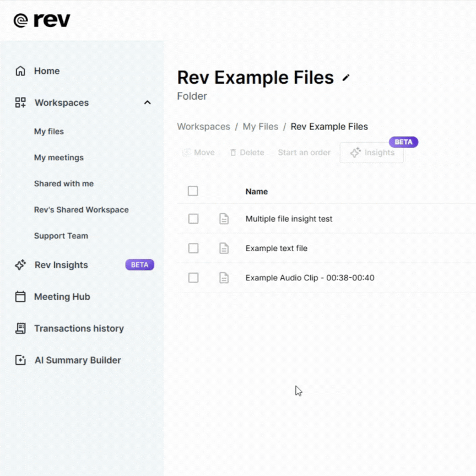Check the Multiple file insight test row
476x476 pixels.
pos(193,219)
